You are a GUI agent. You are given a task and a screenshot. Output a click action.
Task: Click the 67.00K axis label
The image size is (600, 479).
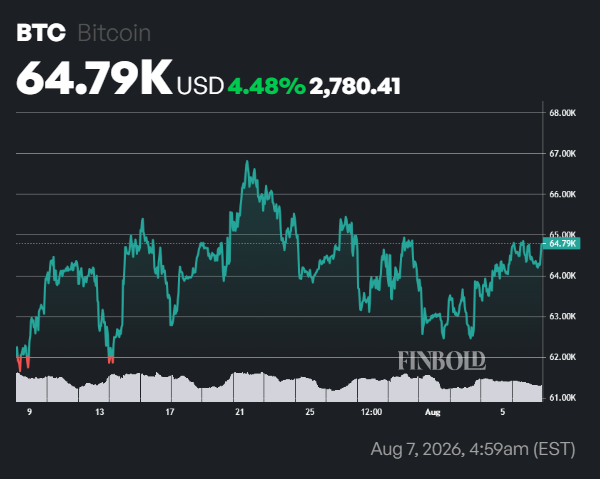pos(562,153)
